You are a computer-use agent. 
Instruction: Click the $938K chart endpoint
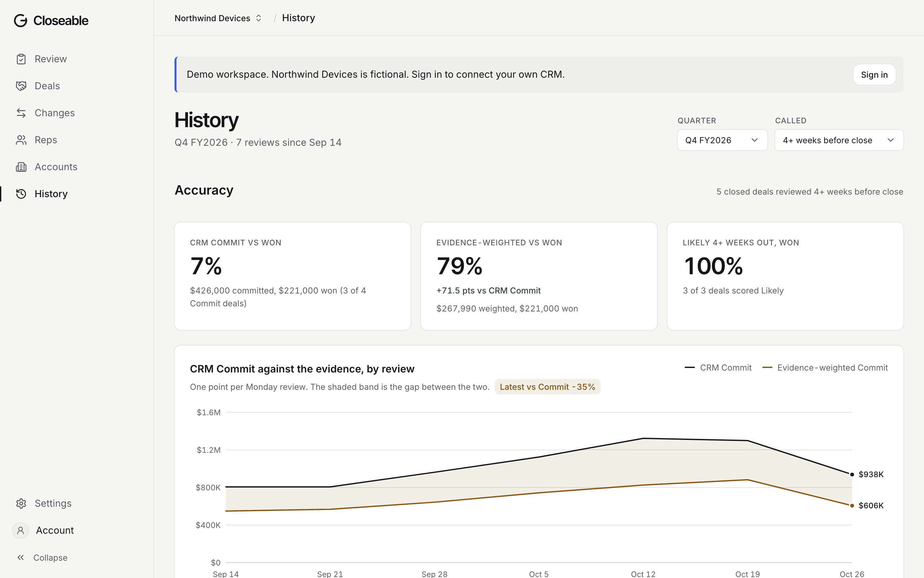[852, 474]
